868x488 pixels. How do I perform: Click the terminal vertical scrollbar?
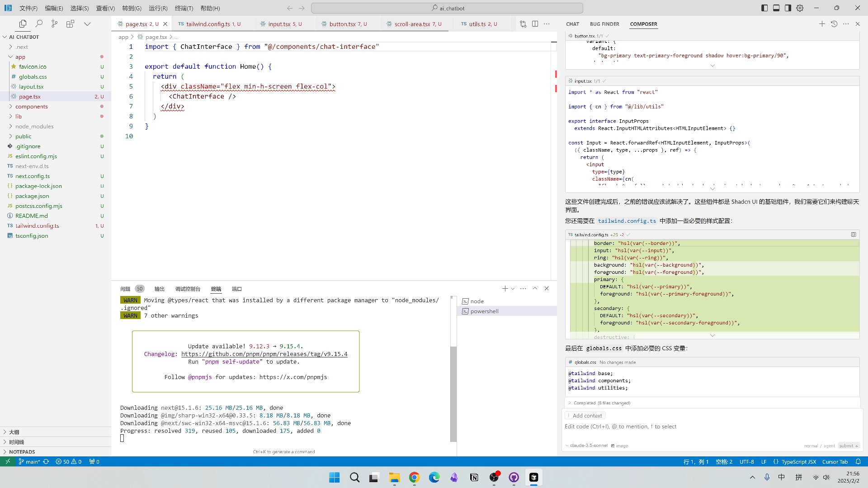tap(453, 393)
